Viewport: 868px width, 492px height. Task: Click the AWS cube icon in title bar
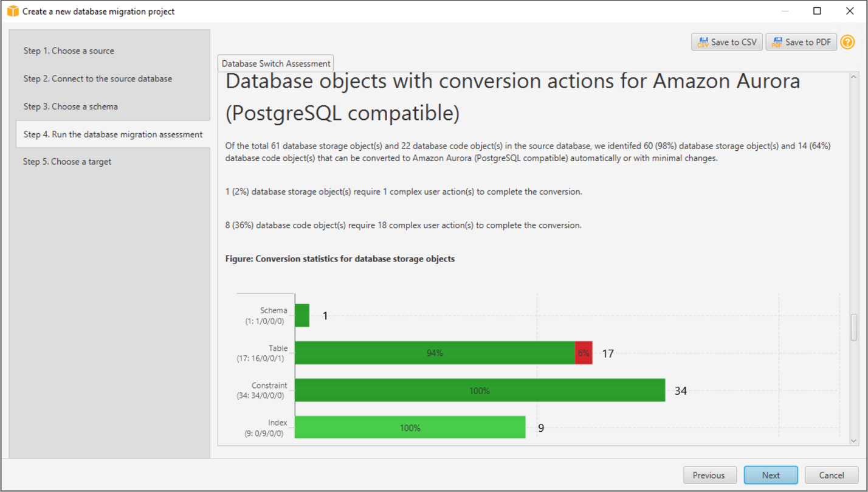point(13,11)
